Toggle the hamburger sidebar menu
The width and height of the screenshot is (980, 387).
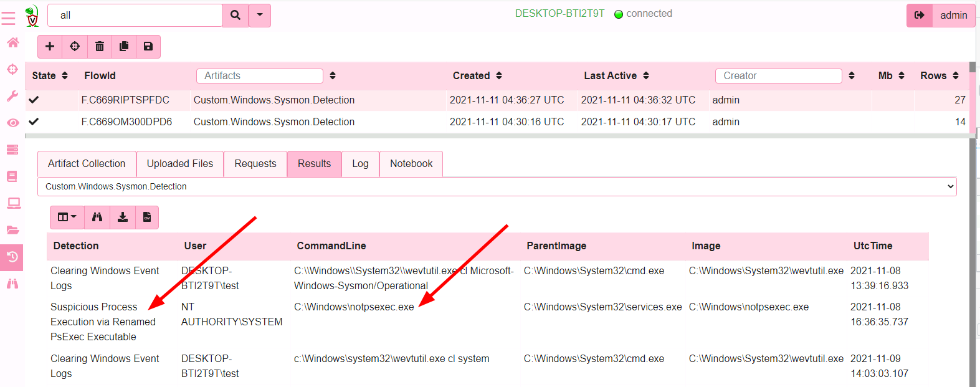(x=9, y=19)
